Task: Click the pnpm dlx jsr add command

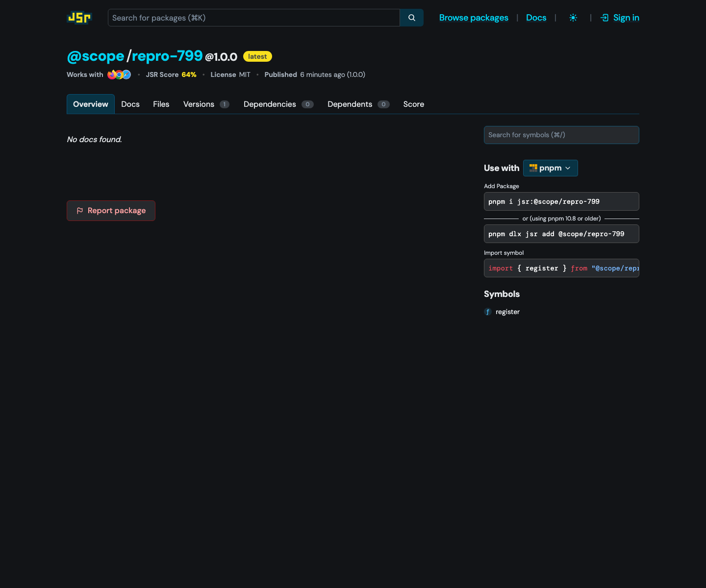Action: click(x=561, y=234)
